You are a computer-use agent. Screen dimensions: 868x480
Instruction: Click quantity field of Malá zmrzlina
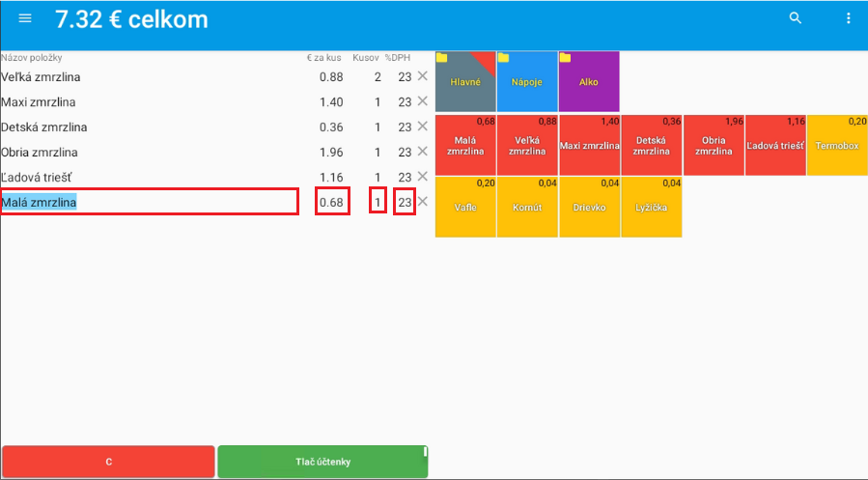pyautogui.click(x=378, y=202)
